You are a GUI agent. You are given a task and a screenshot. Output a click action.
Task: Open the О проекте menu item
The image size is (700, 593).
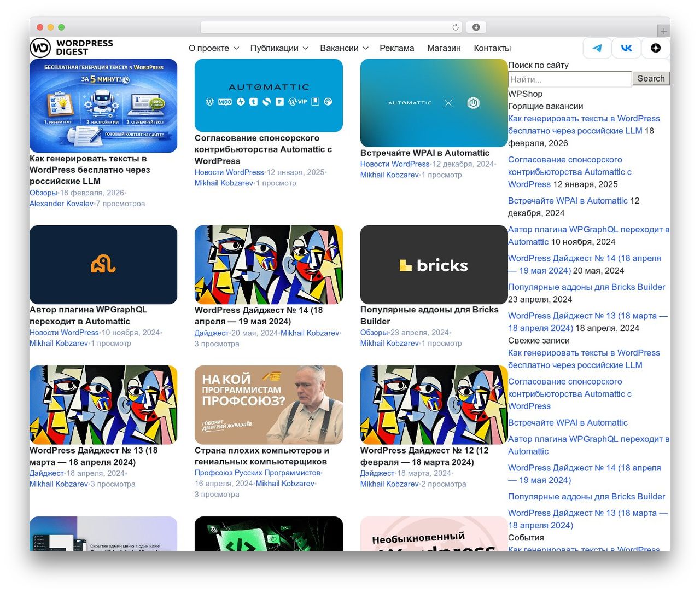pyautogui.click(x=209, y=48)
